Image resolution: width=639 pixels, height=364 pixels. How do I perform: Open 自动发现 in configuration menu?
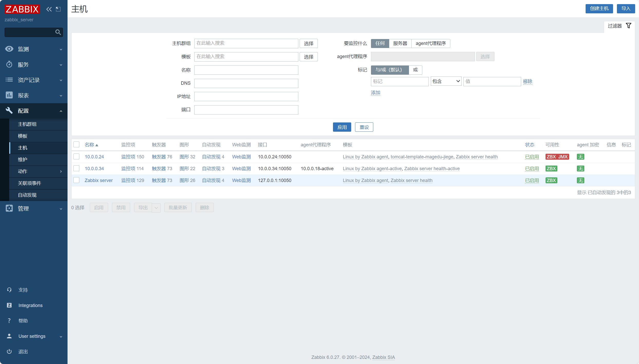tap(27, 195)
